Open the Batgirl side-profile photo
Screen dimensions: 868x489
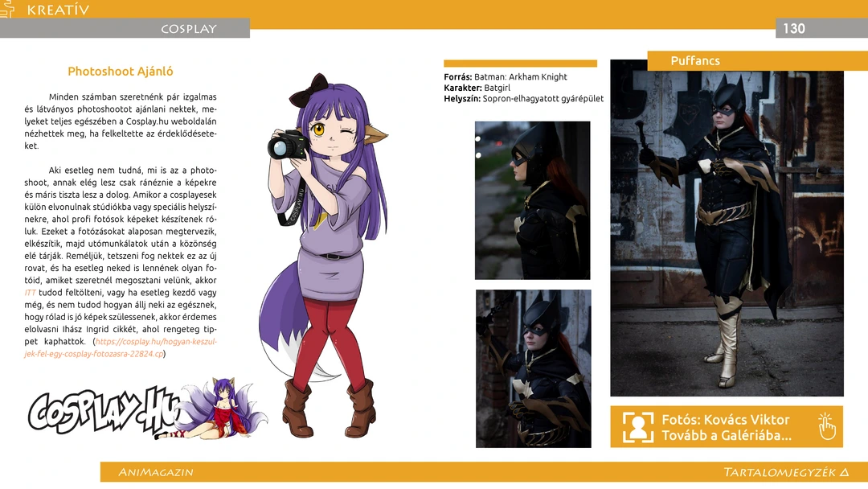point(532,200)
